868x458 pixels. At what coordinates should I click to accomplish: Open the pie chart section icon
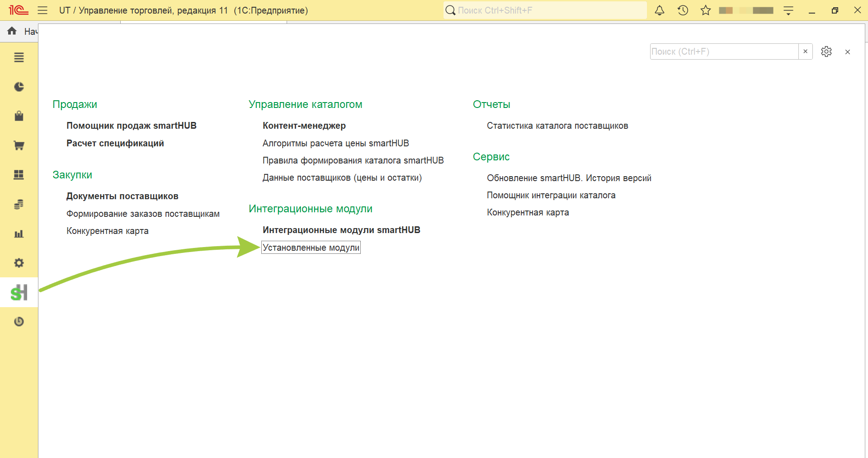click(x=19, y=87)
